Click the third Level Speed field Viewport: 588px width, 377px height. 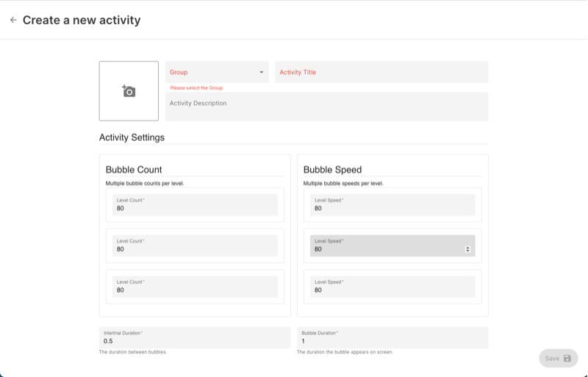(392, 287)
